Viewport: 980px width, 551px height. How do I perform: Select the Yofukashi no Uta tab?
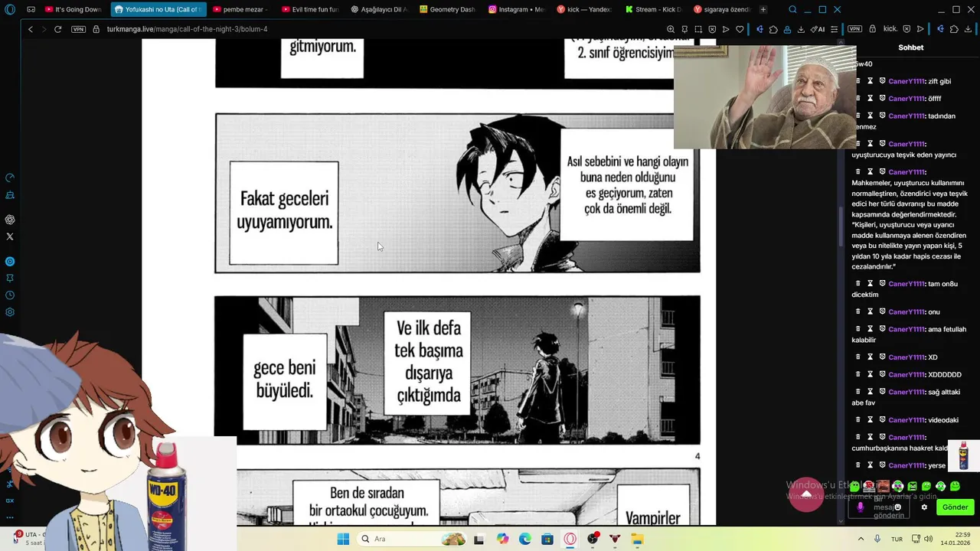click(x=158, y=10)
